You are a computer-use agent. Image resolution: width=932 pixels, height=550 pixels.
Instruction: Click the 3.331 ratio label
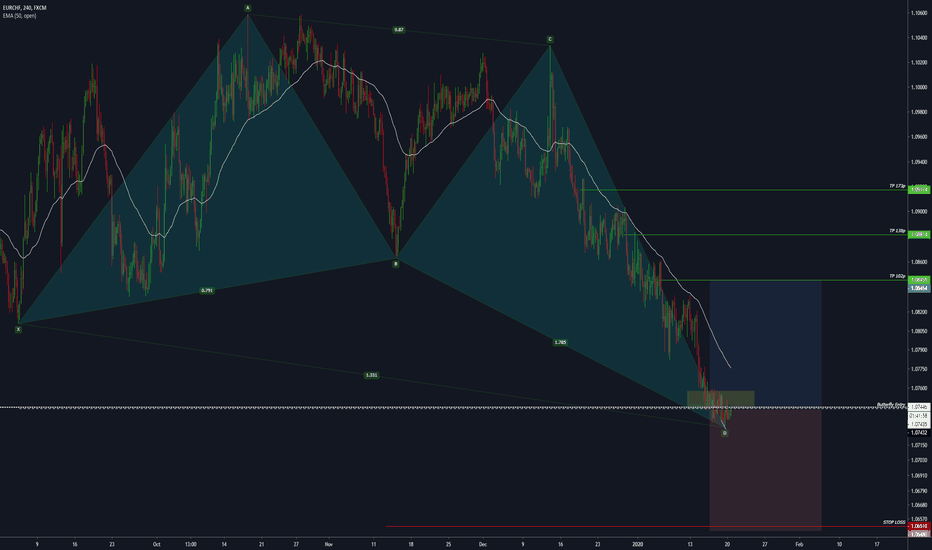[x=371, y=375]
